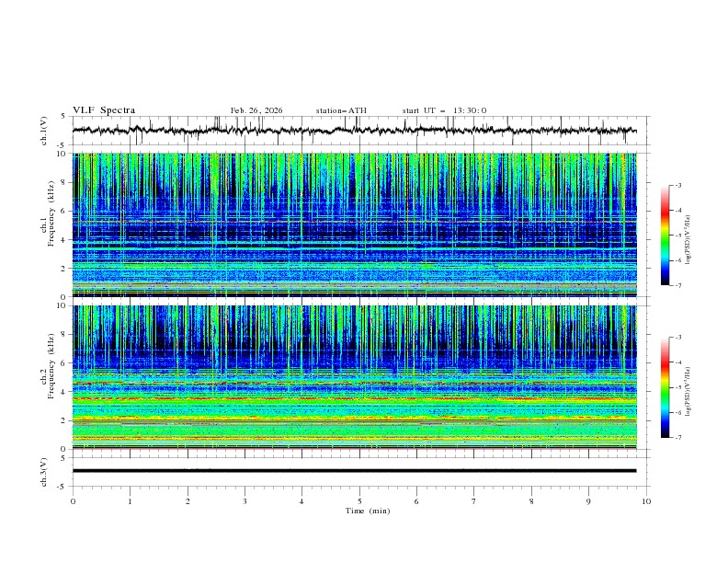Click the "1" tick on the time axis
728x563 pixels.
130,501
